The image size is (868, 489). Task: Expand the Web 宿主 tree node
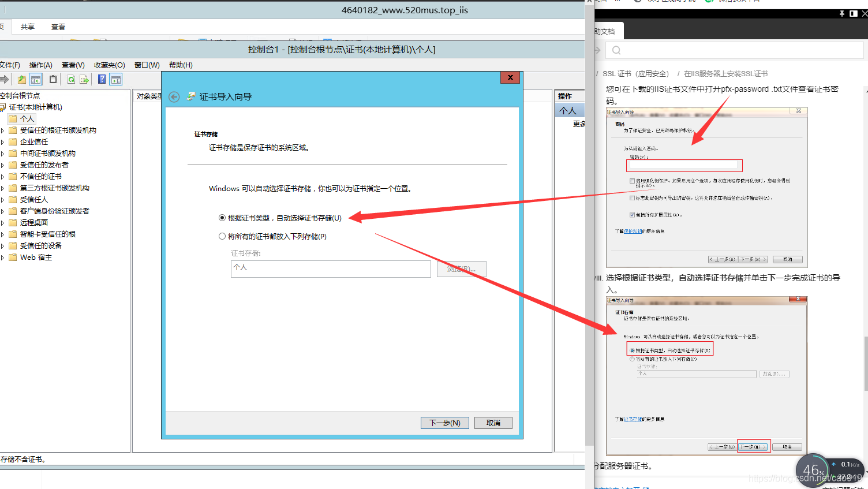pyautogui.click(x=2, y=257)
